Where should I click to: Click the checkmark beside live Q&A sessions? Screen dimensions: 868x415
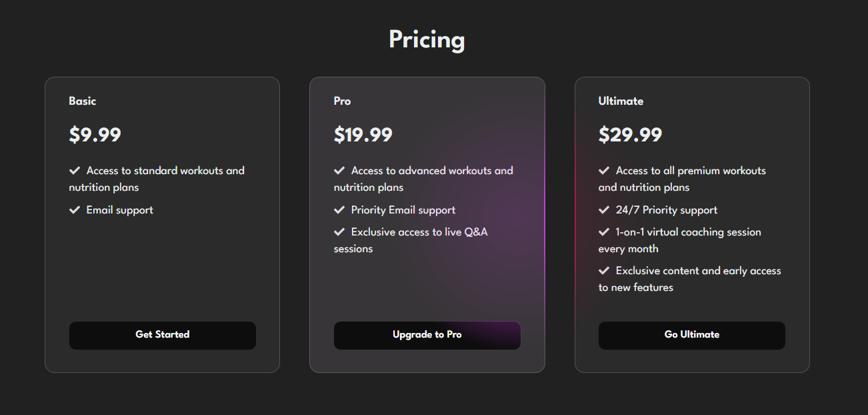click(339, 232)
